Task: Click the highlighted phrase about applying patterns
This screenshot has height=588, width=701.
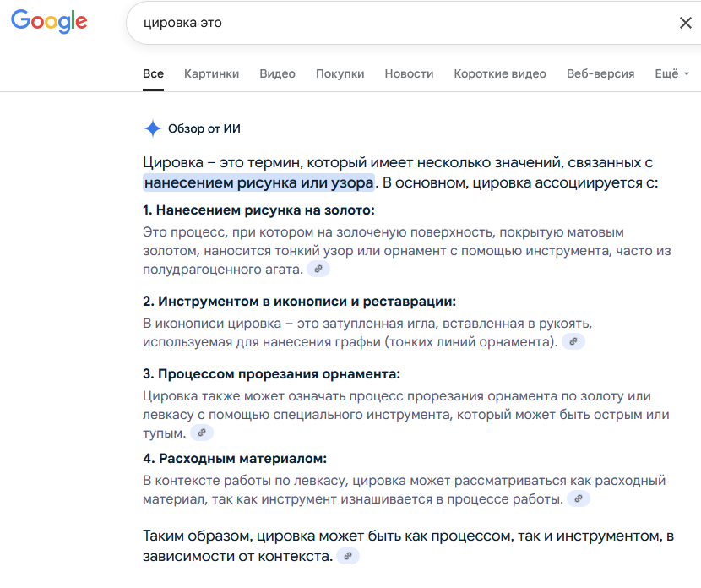Action: (259, 181)
